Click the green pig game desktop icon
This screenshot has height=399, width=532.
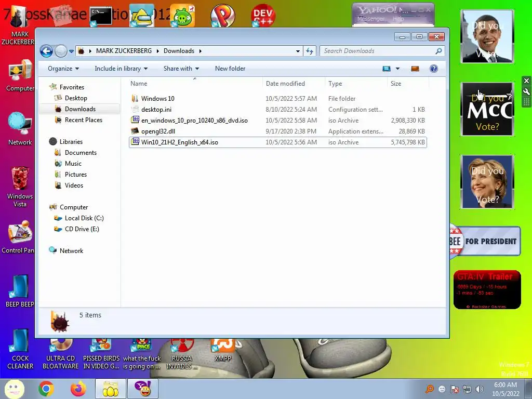click(x=182, y=16)
